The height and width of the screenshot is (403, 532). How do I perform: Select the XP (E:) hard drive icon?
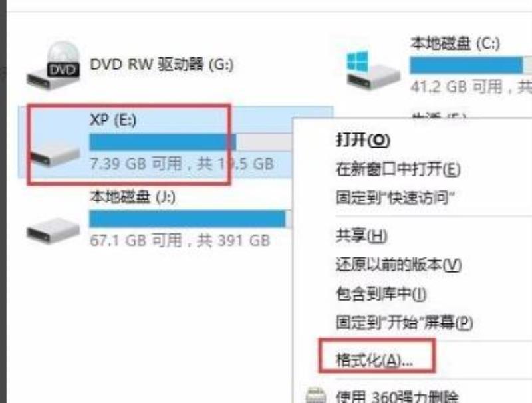tap(55, 154)
